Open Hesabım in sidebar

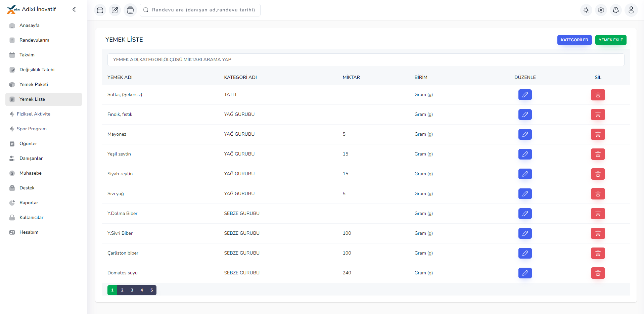click(x=44, y=232)
